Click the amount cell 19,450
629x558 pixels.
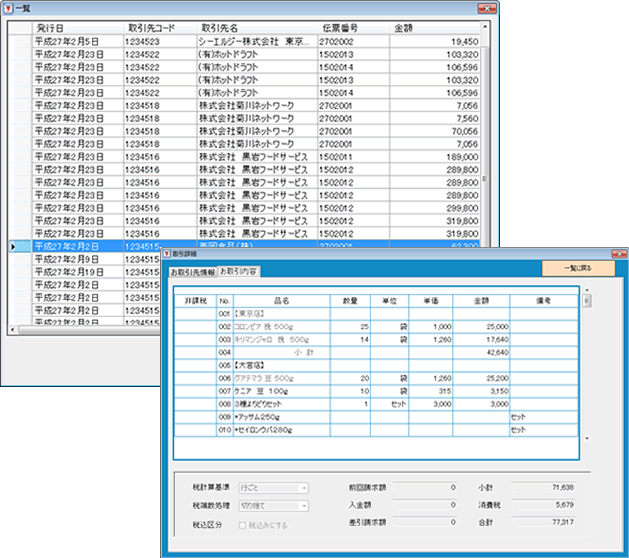(x=435, y=41)
